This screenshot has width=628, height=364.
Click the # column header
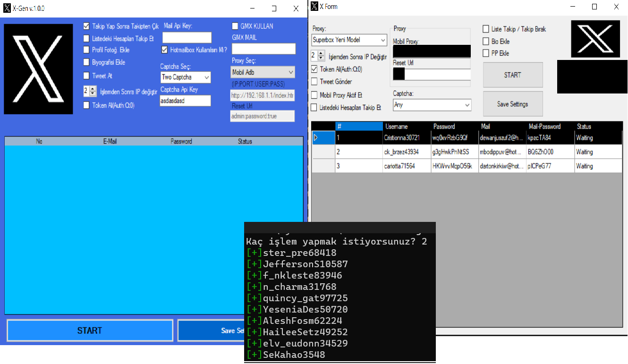click(x=359, y=127)
